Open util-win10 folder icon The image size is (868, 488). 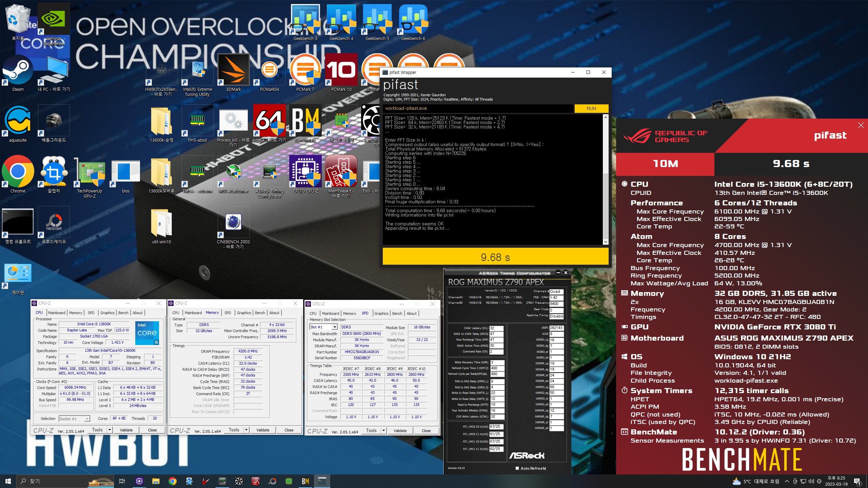161,225
